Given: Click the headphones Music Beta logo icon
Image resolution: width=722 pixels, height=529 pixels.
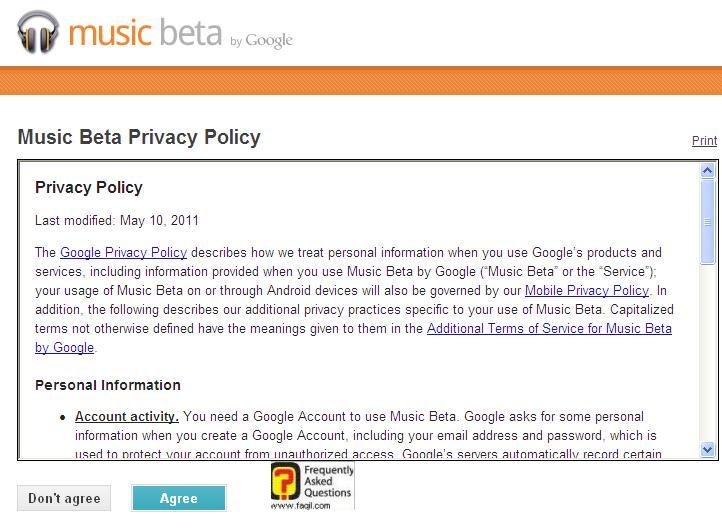Looking at the screenshot, I should tap(38, 32).
